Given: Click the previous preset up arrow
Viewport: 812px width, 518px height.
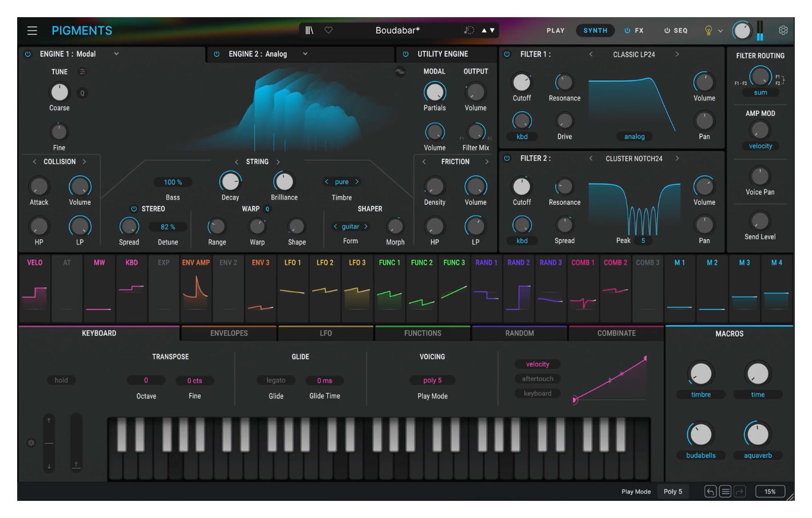Looking at the screenshot, I should 484,30.
